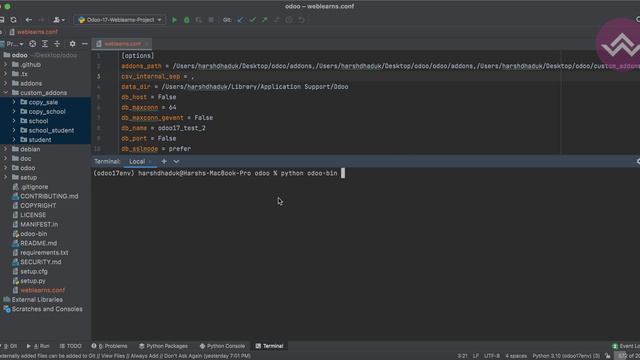Open CONTRIBUTING.md in project tree
This screenshot has height=360, width=640.
[x=49, y=196]
